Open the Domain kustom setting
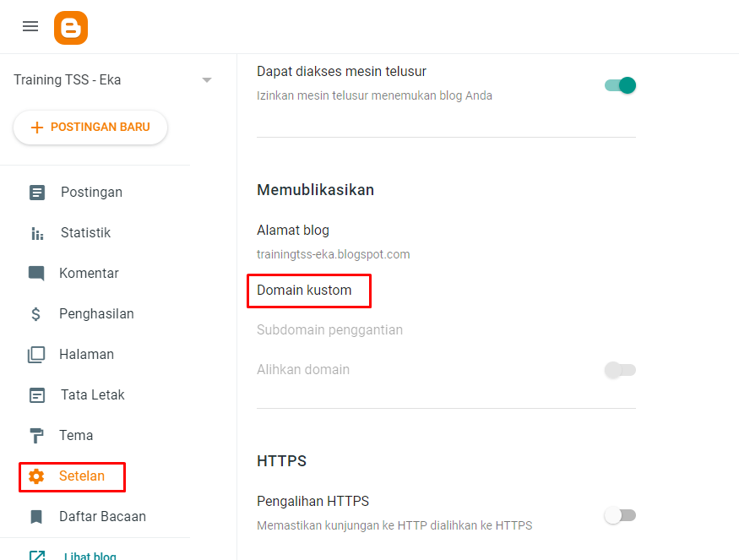Viewport: 739px width, 560px height. pos(304,291)
